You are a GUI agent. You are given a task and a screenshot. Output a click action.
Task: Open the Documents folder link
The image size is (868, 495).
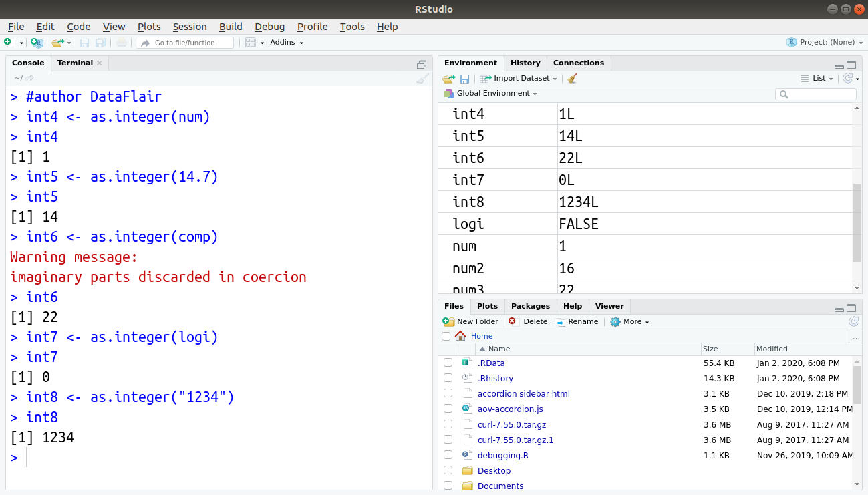coord(500,486)
